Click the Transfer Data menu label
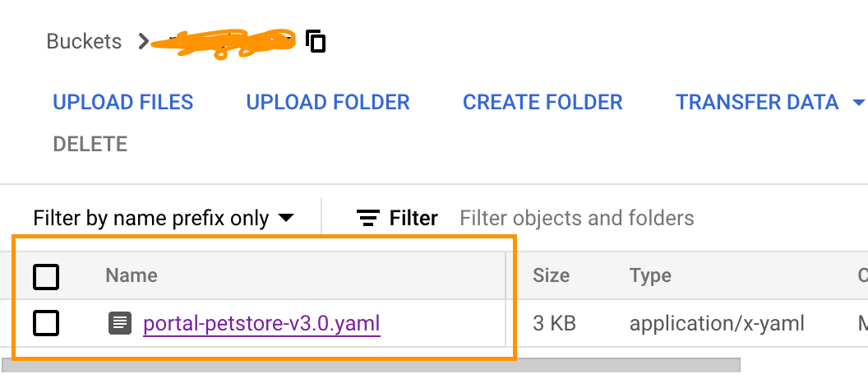The image size is (868, 388). pos(757,103)
